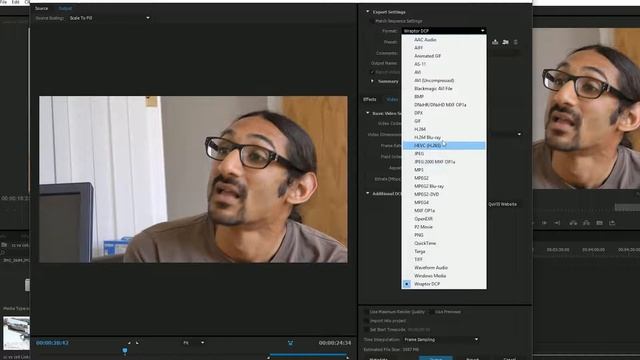Click the Extract icon in Program monitor
This screenshot has height=360, width=640.
[586, 223]
